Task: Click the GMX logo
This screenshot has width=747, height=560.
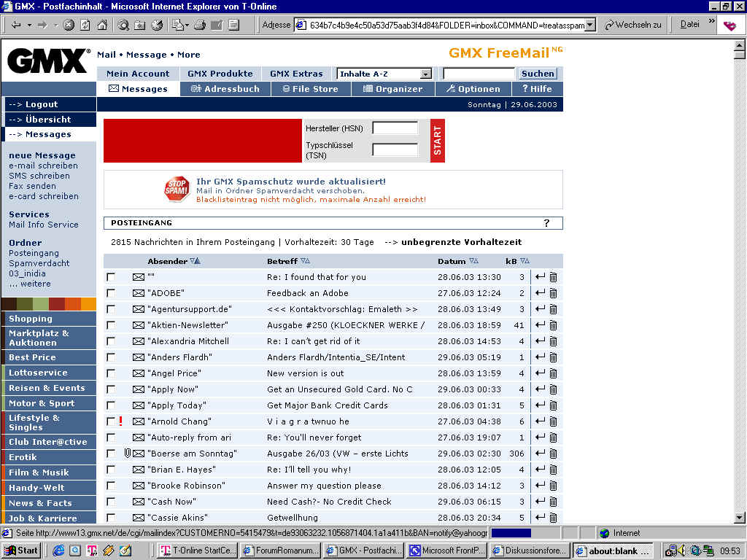Action: 49,61
